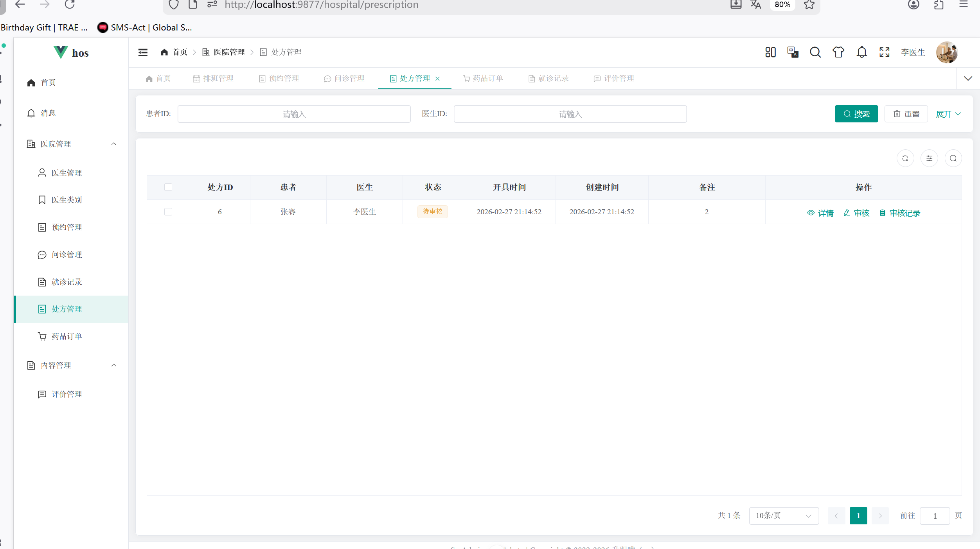Collapse the sidebar with the hamburger icon
This screenshot has height=549, width=980.
(x=143, y=52)
